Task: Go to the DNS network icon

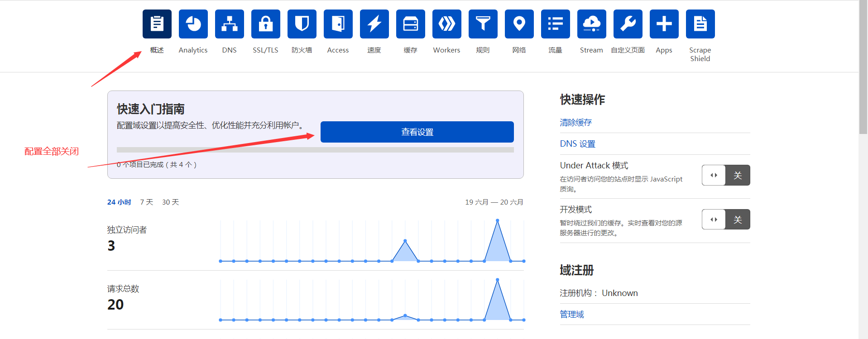Action: tap(230, 24)
